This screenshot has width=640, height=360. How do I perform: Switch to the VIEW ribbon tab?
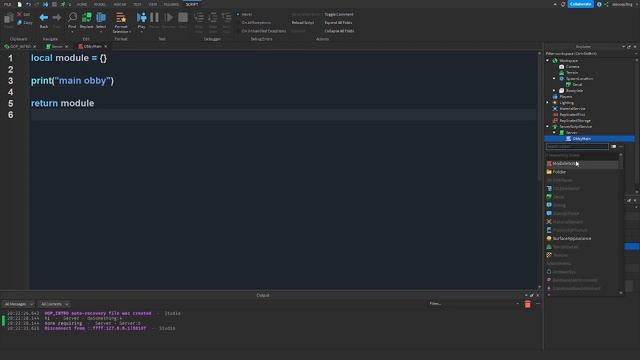[153, 4]
